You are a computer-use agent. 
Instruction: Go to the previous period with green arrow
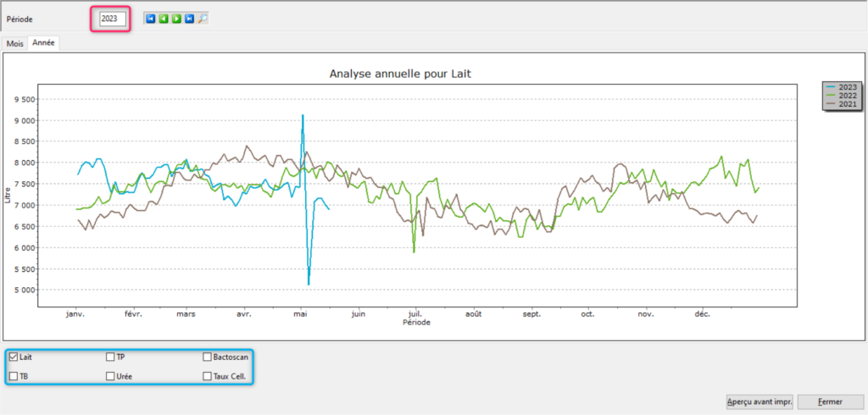(164, 19)
